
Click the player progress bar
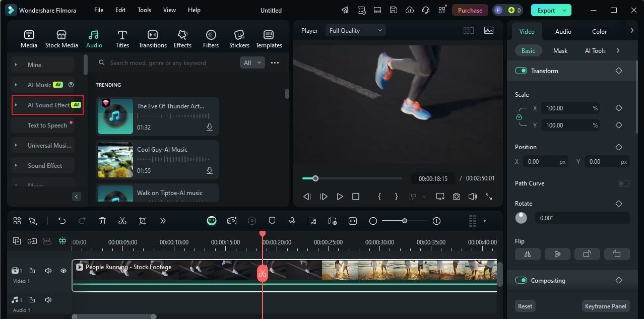coord(352,178)
